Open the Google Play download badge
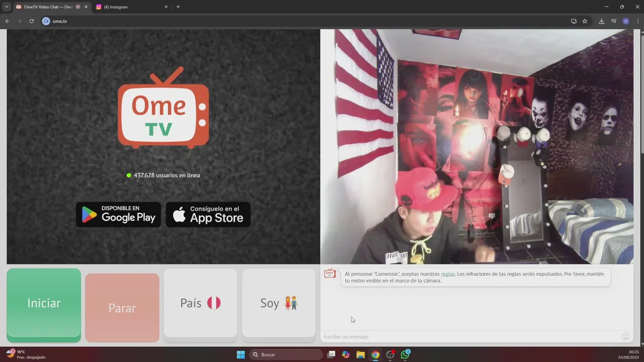This screenshot has height=362, width=644. click(118, 215)
